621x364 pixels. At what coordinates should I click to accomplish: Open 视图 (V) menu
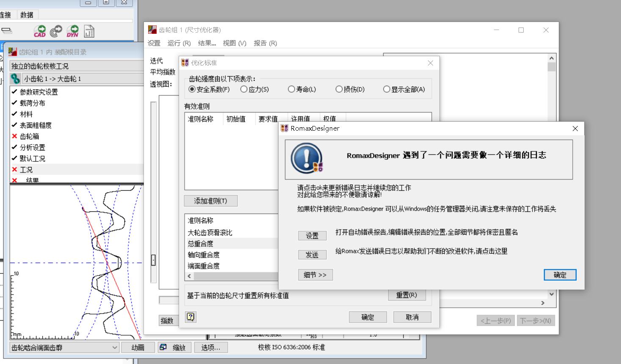pyautogui.click(x=235, y=43)
